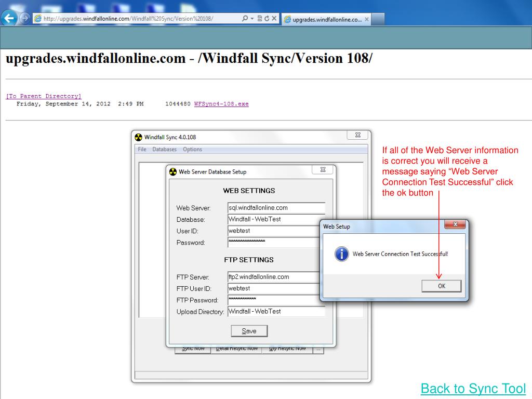Open the To Parent Directory link

(x=44, y=96)
